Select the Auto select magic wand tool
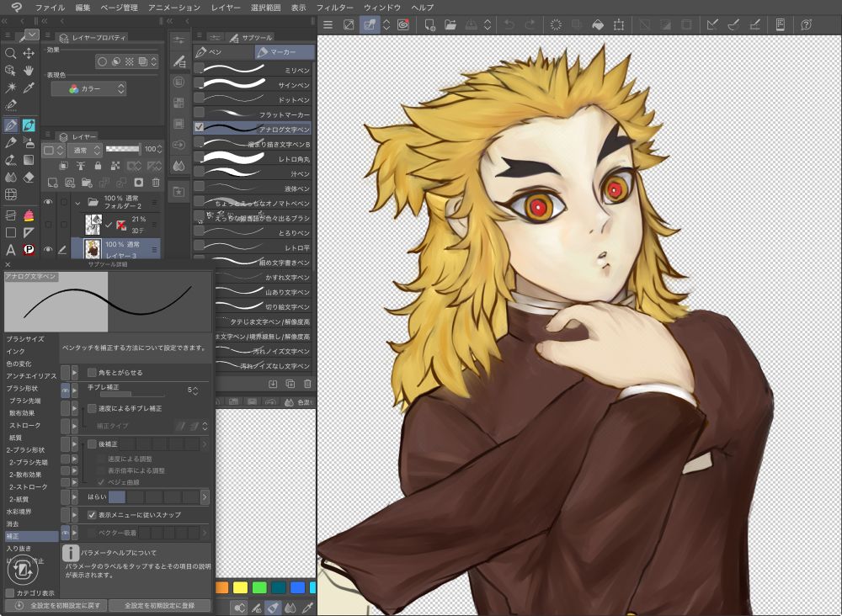Screen dimensions: 842x616 coord(10,88)
